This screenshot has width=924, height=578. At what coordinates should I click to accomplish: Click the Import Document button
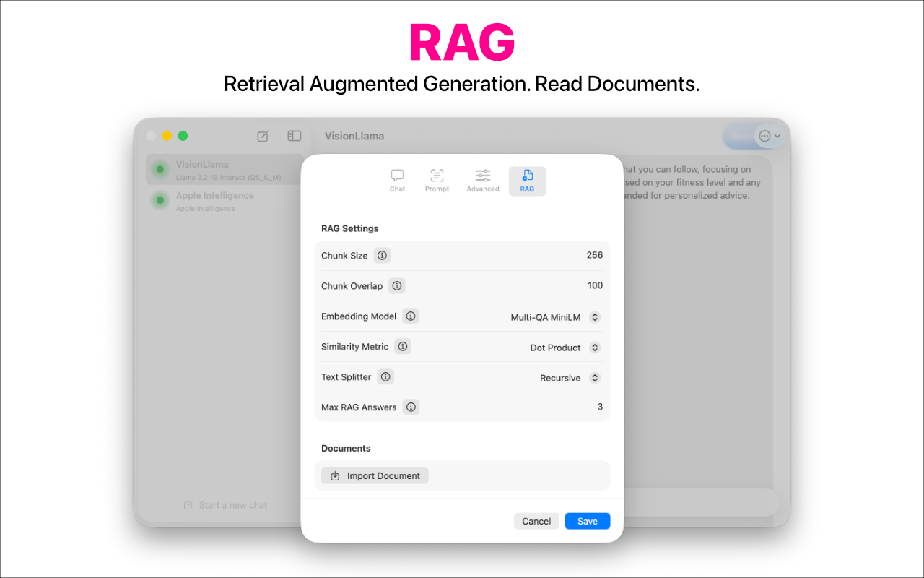pos(375,475)
